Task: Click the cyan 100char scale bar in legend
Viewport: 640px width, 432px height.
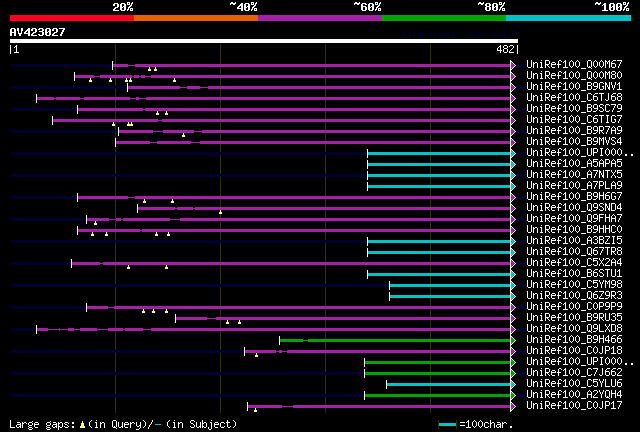Action: click(447, 425)
